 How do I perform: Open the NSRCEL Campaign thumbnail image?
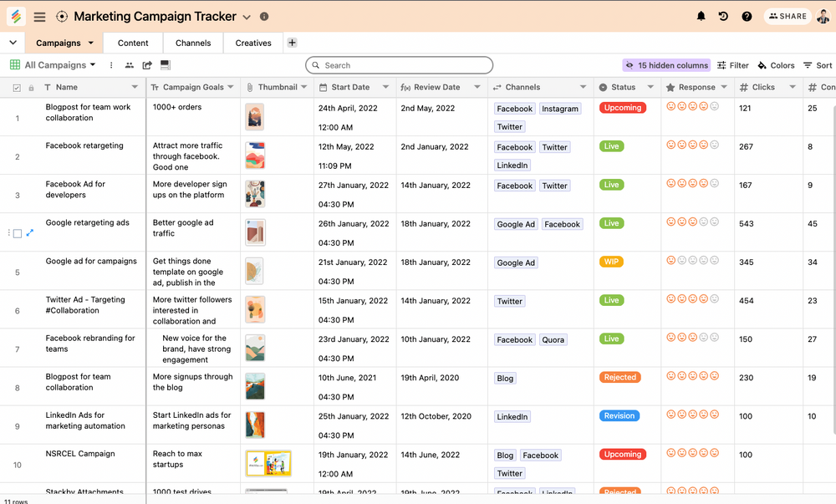(x=268, y=463)
